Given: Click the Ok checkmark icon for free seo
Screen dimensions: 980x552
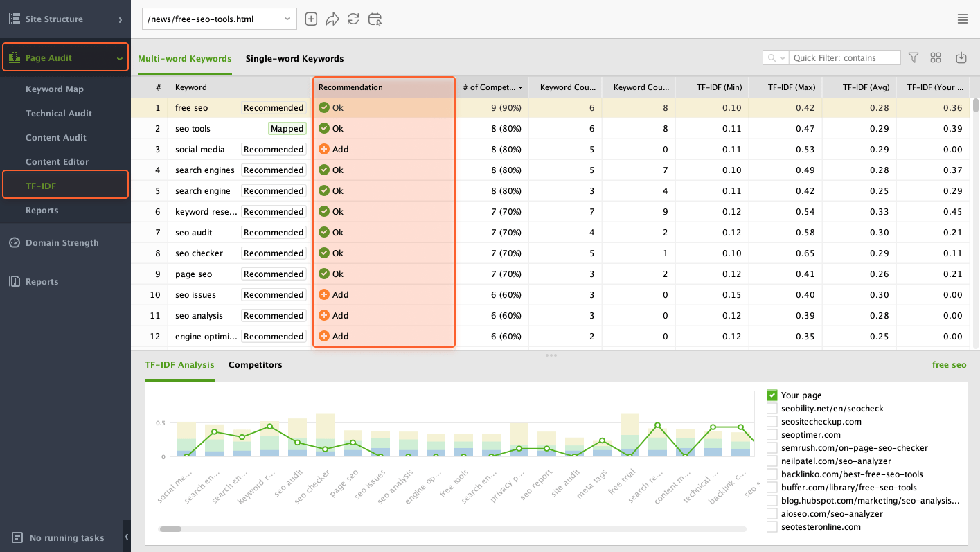Looking at the screenshot, I should [323, 107].
